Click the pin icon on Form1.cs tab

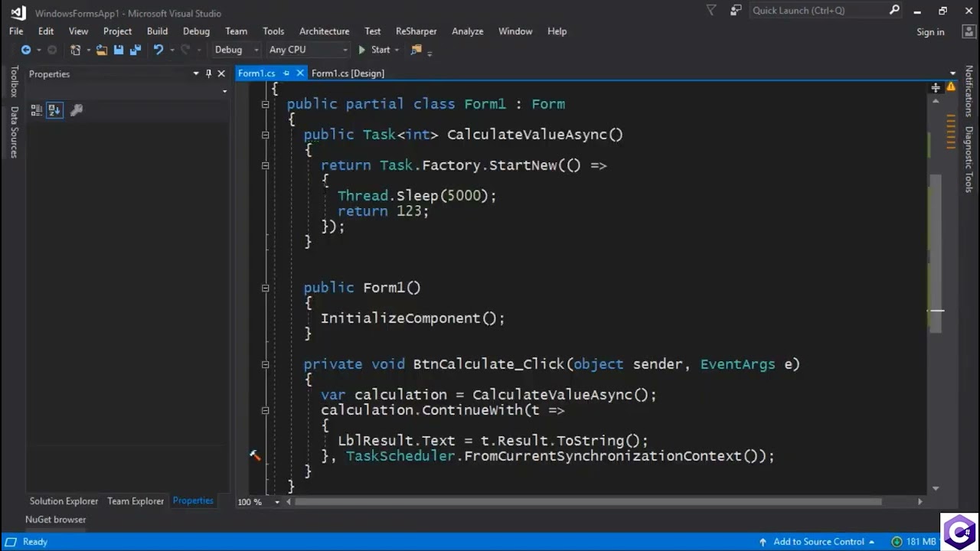pyautogui.click(x=286, y=73)
